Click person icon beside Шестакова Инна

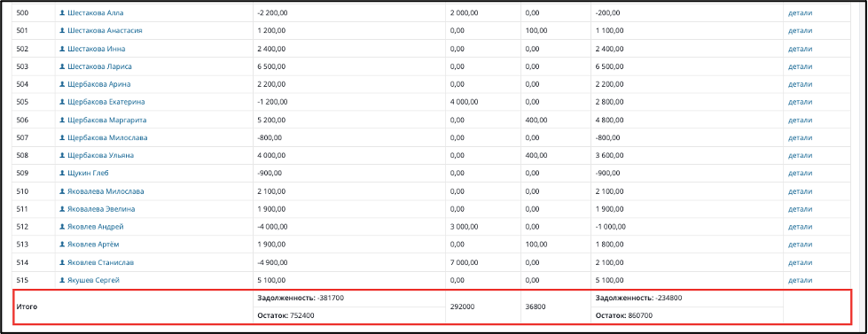click(x=62, y=49)
